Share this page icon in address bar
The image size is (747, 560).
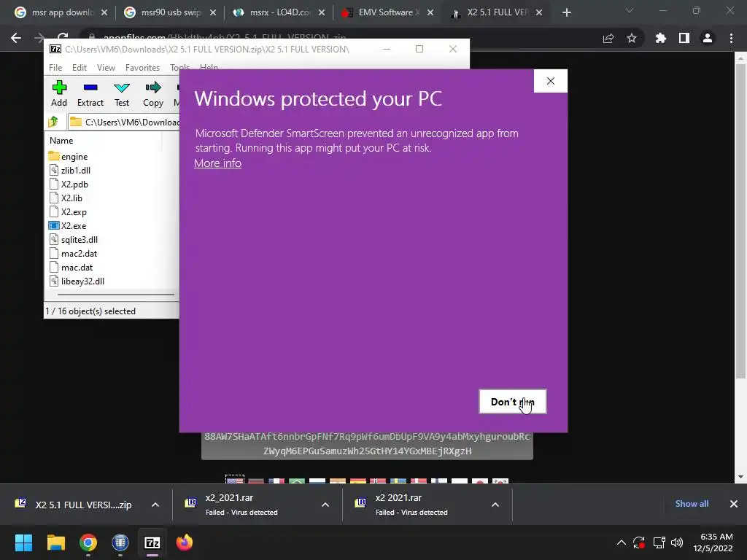pos(608,38)
